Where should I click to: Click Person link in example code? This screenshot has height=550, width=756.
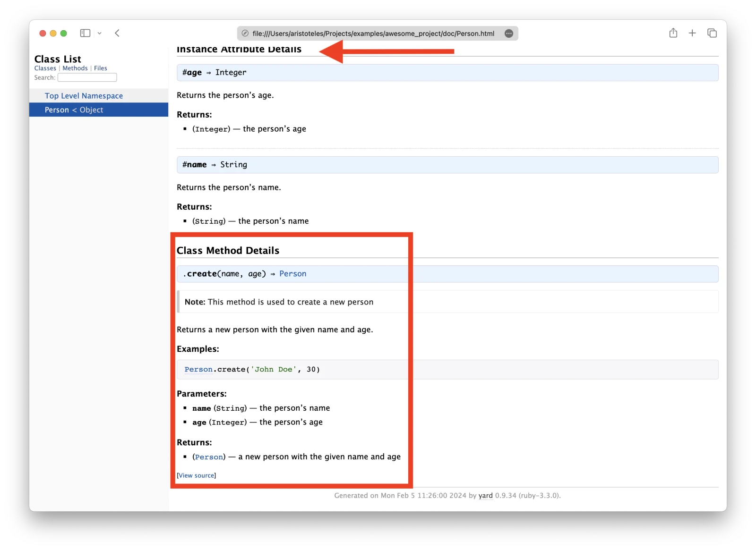(198, 370)
